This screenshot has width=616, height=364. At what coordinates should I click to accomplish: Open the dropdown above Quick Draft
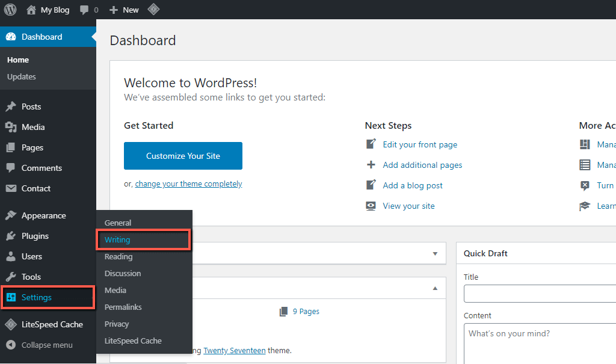click(x=434, y=253)
